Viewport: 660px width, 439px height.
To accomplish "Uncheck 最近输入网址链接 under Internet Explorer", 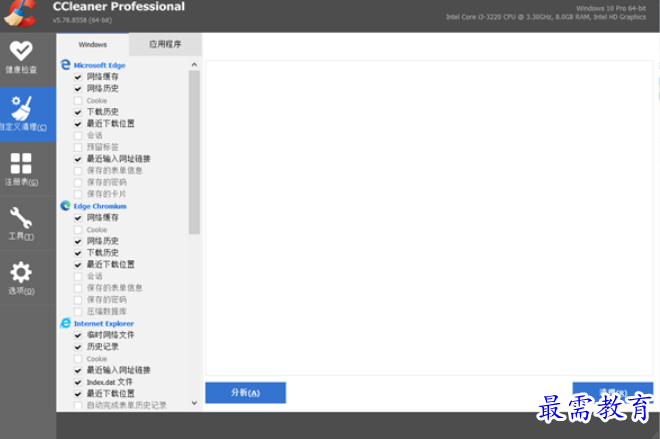I will coord(78,371).
